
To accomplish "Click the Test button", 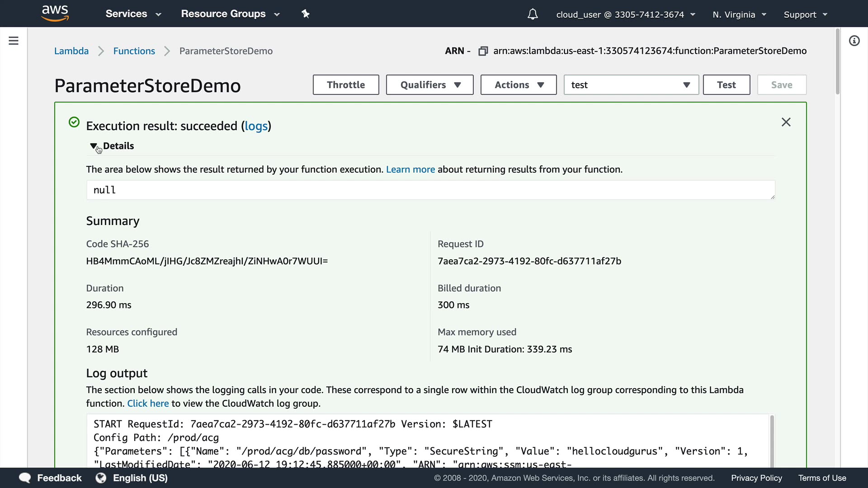I will pos(726,85).
